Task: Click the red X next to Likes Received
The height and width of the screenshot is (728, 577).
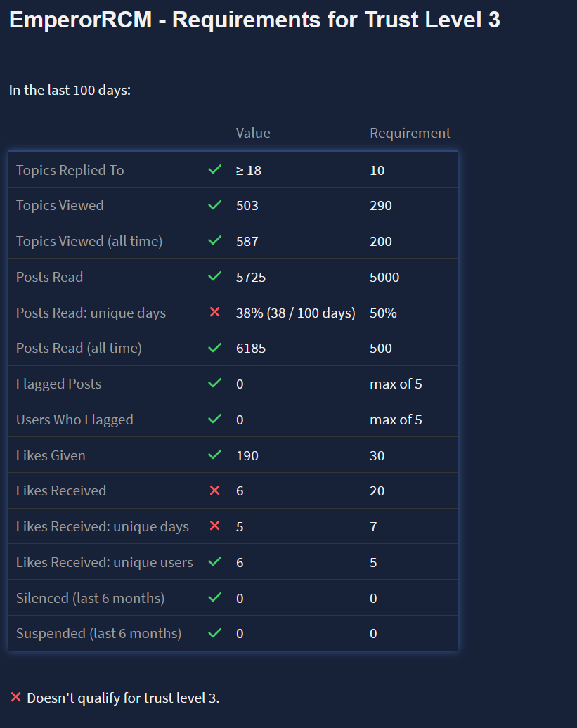Action: coord(215,490)
